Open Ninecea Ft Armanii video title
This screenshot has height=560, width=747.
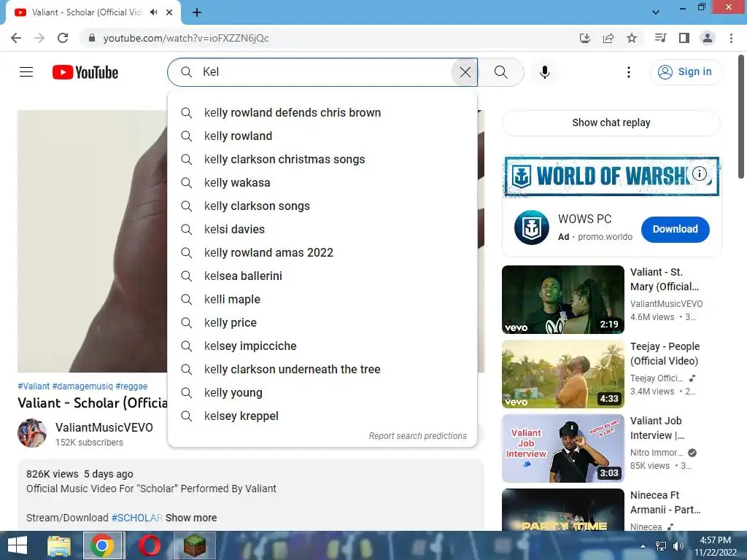pyautogui.click(x=665, y=502)
